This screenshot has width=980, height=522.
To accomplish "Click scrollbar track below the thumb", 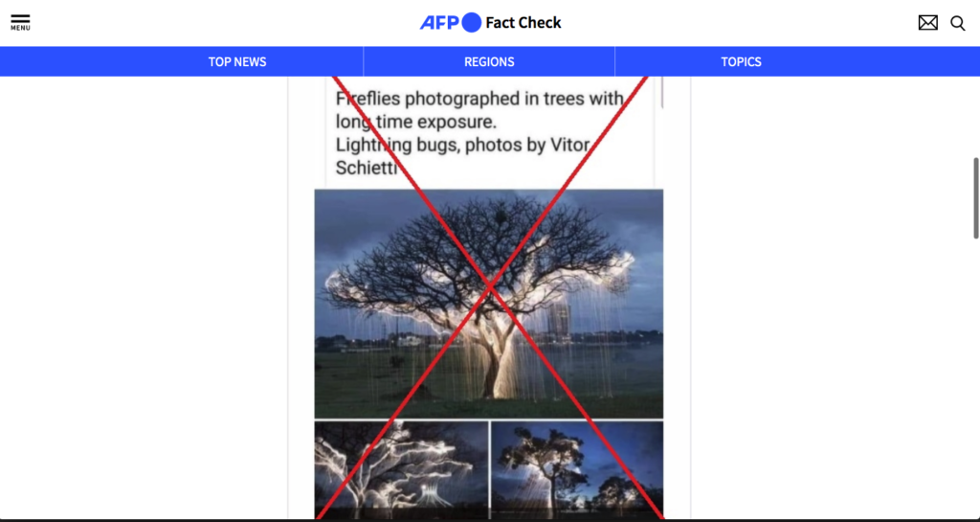I will coord(975,375).
